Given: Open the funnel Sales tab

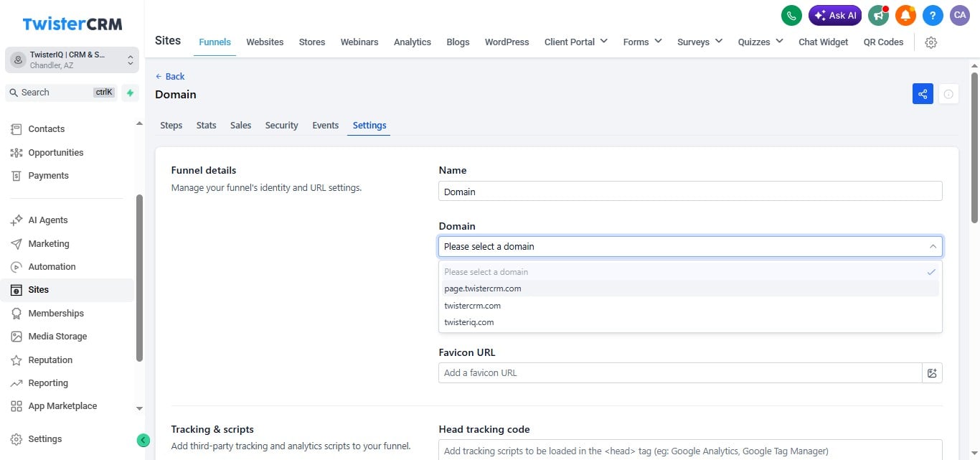Looking at the screenshot, I should [241, 126].
